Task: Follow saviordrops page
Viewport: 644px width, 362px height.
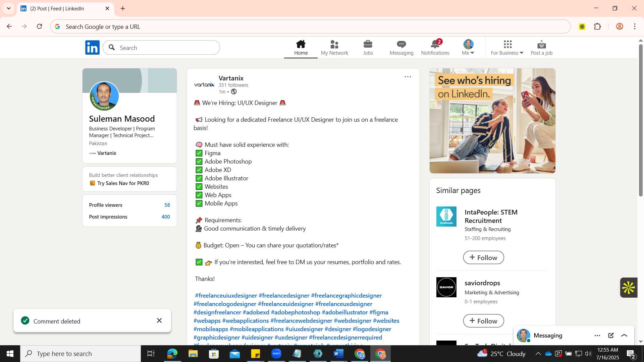Action: click(483, 321)
